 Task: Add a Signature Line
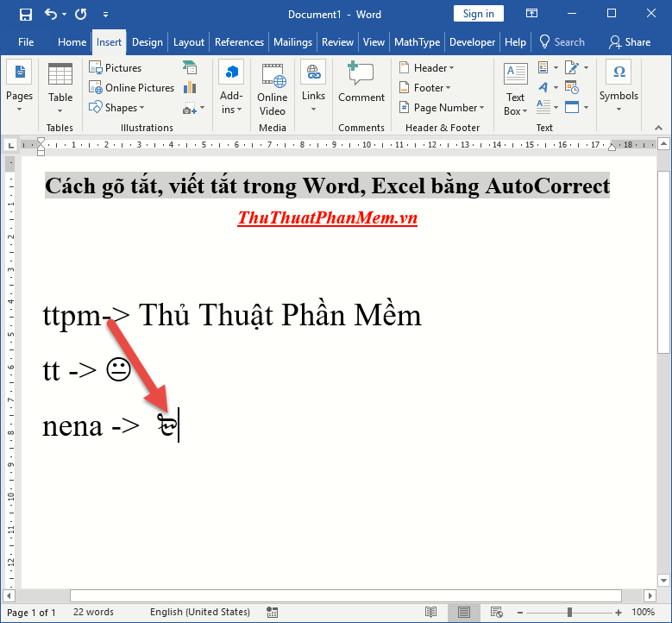coord(576,68)
